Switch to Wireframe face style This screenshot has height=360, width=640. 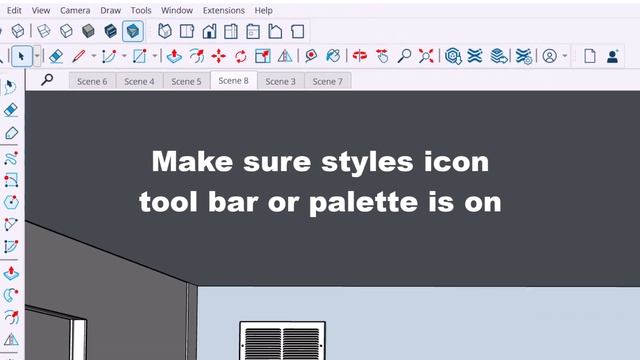(x=44, y=31)
